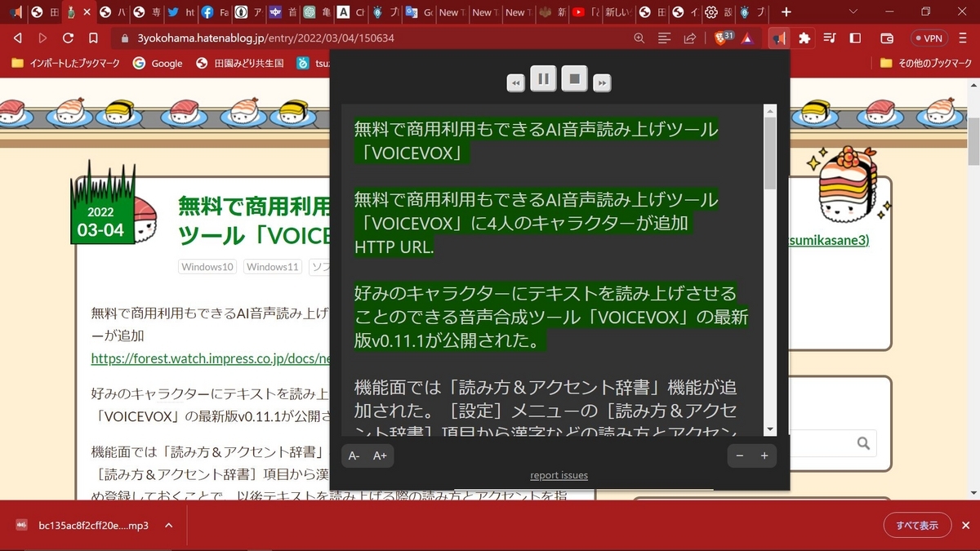This screenshot has height=551, width=980.
Task: Switch to the settings gear tab
Action: point(718,12)
